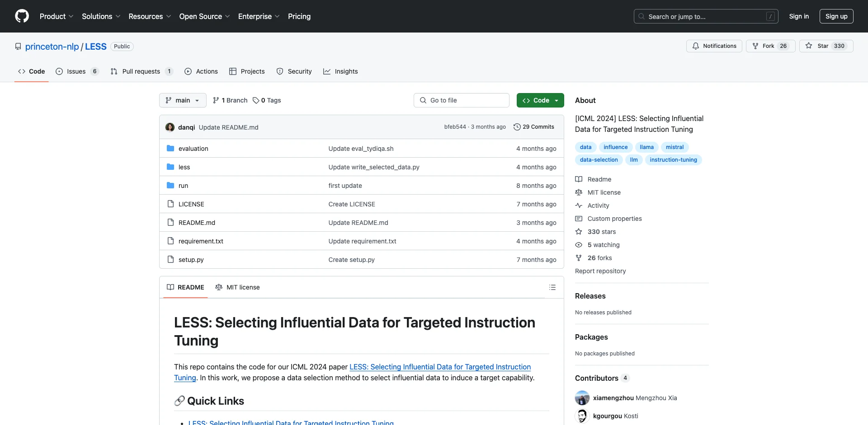This screenshot has height=425, width=868.
Task: Expand the Open Source dropdown
Action: point(204,16)
